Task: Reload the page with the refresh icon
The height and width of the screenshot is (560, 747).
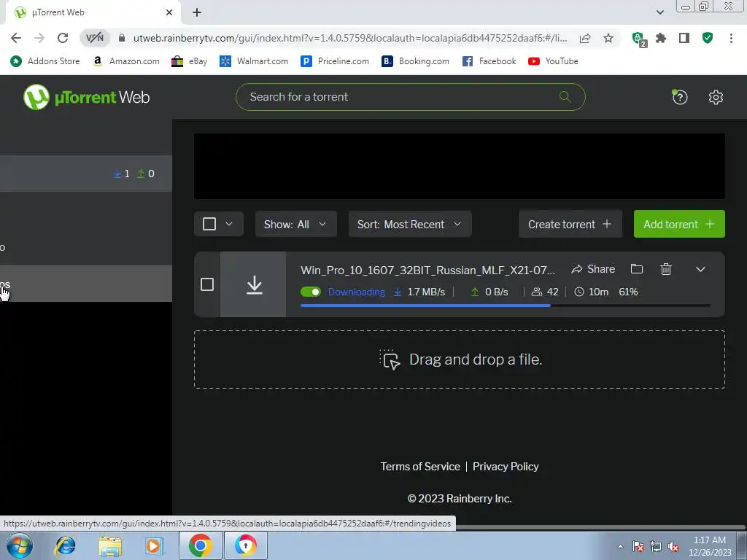Action: tap(63, 38)
